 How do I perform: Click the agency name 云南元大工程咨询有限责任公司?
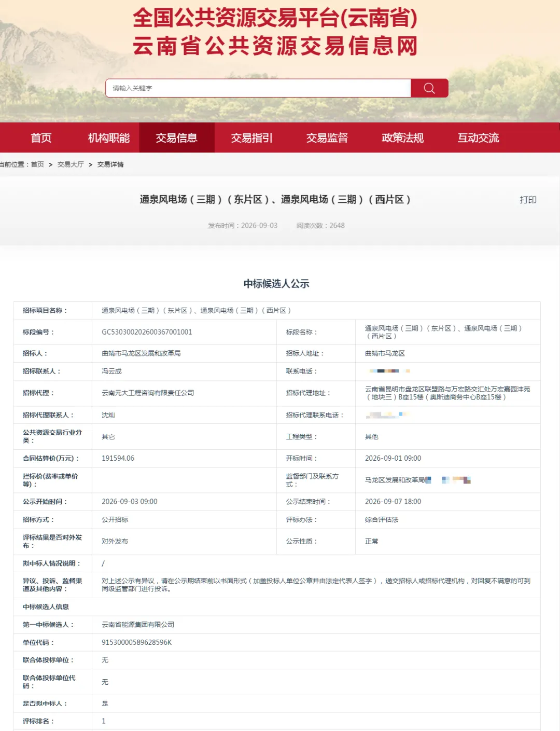[148, 393]
